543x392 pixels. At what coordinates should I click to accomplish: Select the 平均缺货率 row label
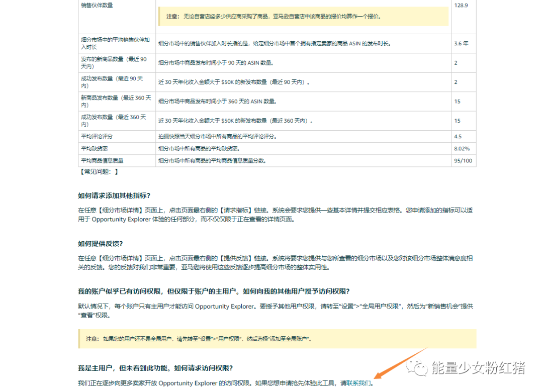[x=94, y=149]
